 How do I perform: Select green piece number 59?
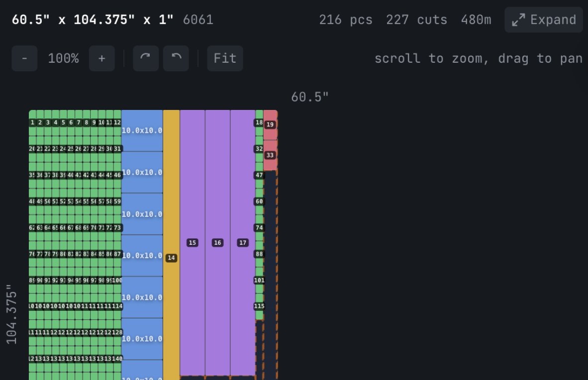[x=117, y=201]
